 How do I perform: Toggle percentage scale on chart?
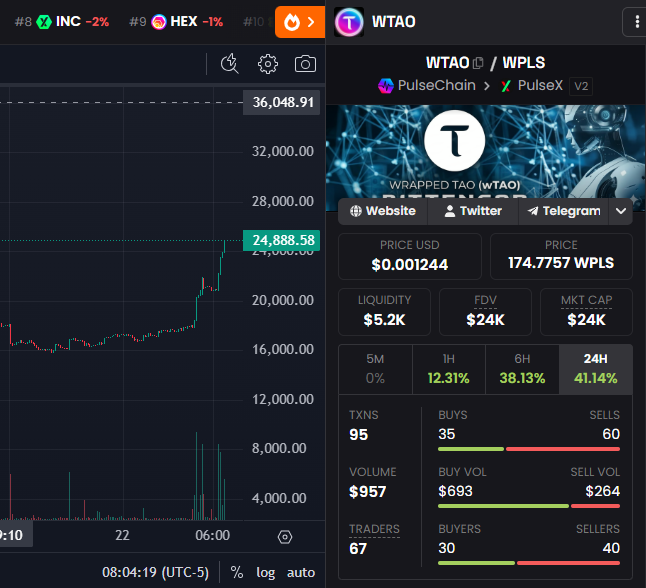[236, 572]
